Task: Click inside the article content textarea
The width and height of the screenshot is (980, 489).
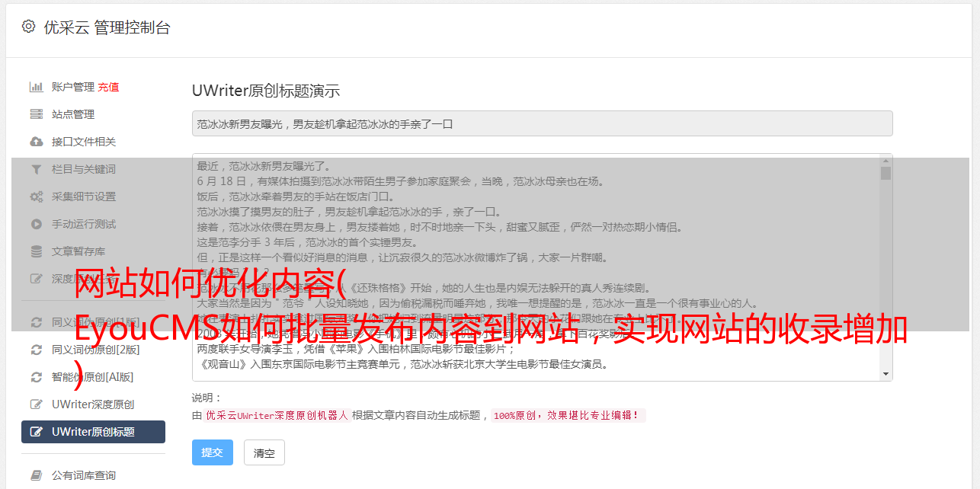Action: pyautogui.click(x=536, y=267)
